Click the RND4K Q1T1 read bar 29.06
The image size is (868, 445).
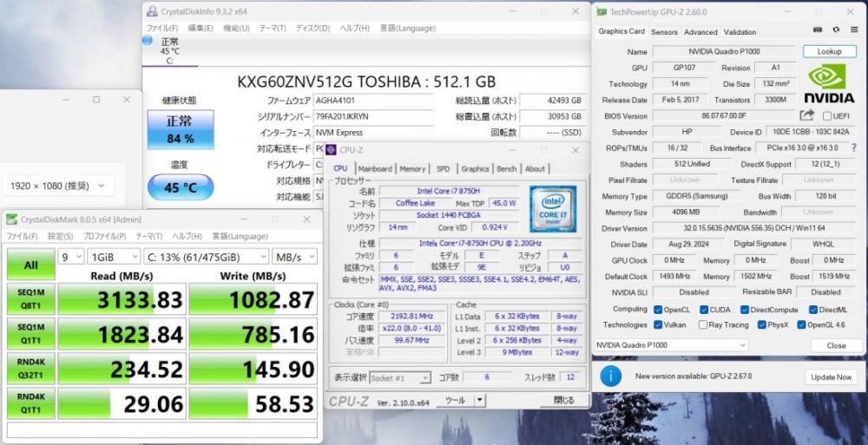pos(122,403)
